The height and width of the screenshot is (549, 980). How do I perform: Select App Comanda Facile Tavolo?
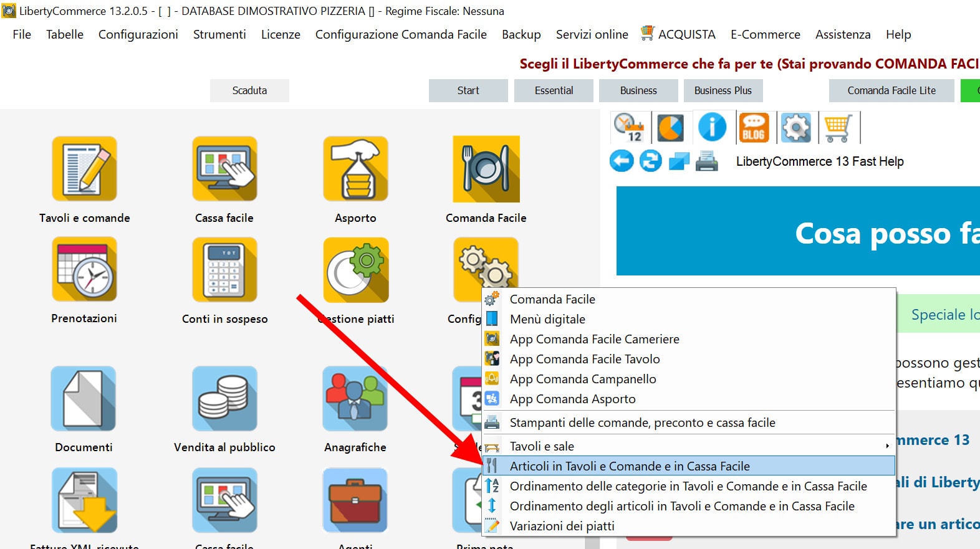pyautogui.click(x=689, y=359)
